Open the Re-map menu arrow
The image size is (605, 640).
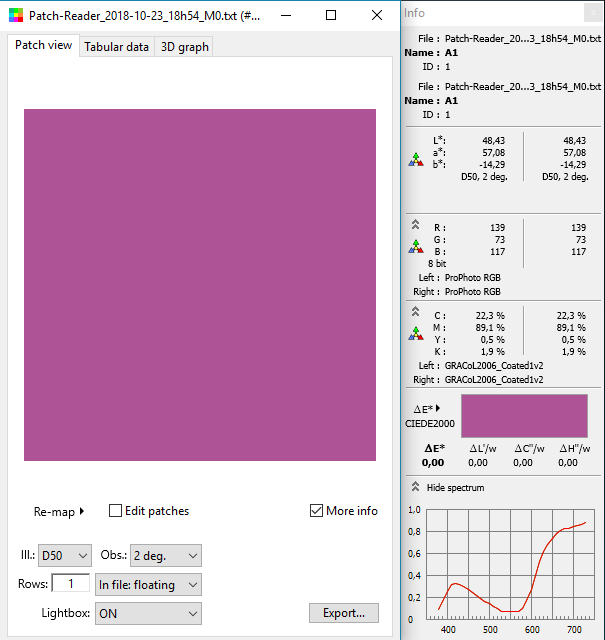pyautogui.click(x=82, y=511)
